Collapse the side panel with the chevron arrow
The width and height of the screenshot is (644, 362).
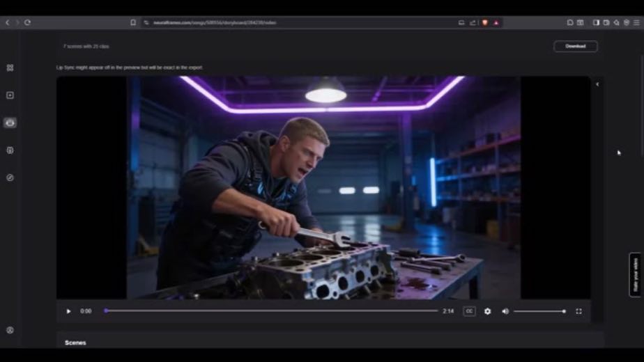[x=597, y=84]
